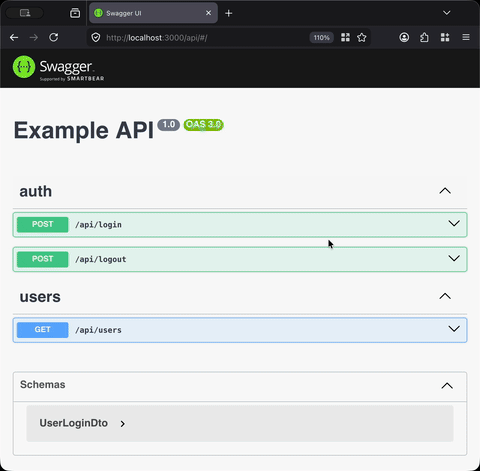480x471 pixels.
Task: Expand the POST /api/login chevron
Action: tap(454, 224)
